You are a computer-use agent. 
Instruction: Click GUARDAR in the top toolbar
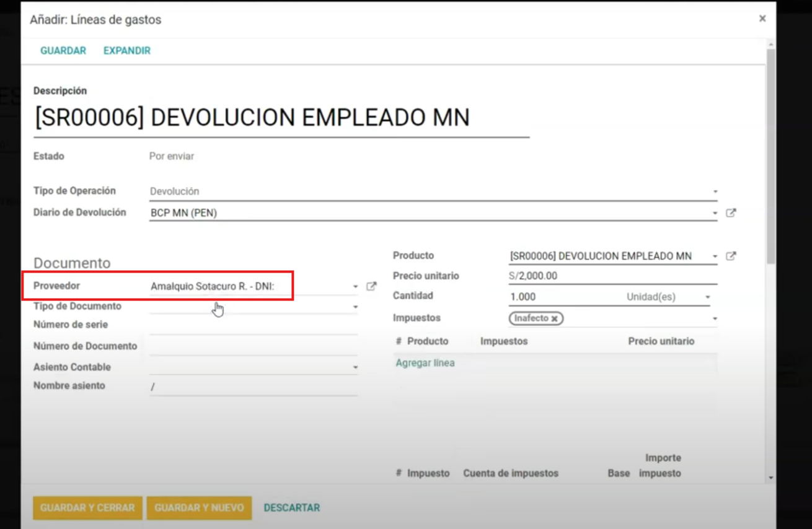click(63, 51)
